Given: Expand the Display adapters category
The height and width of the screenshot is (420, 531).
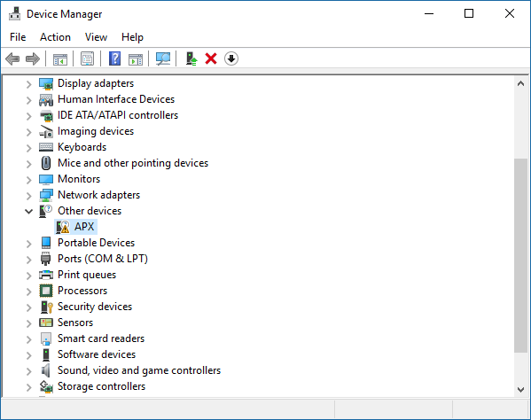Looking at the screenshot, I should pos(28,84).
